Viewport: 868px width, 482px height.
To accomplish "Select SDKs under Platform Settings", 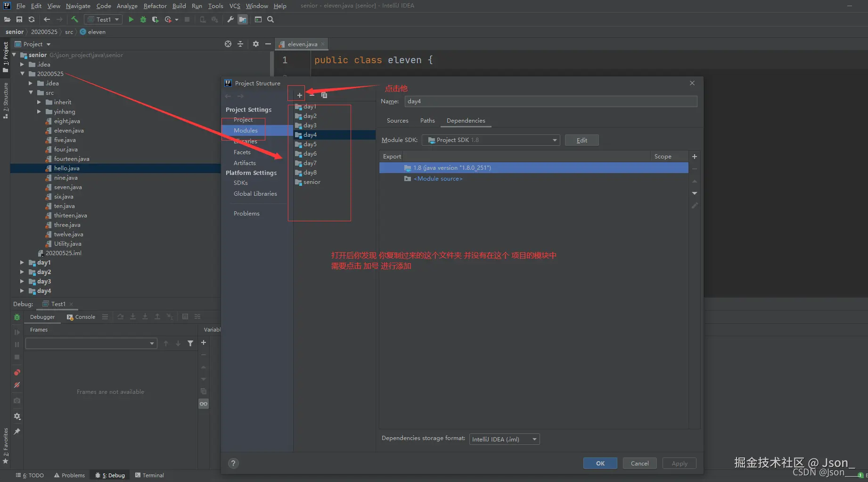I will [240, 183].
